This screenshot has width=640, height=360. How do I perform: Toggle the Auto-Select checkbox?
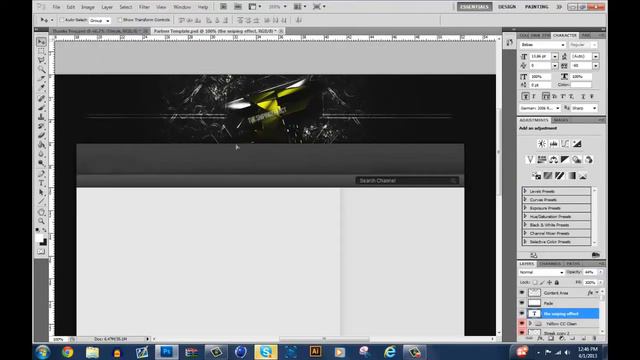pyautogui.click(x=62, y=20)
